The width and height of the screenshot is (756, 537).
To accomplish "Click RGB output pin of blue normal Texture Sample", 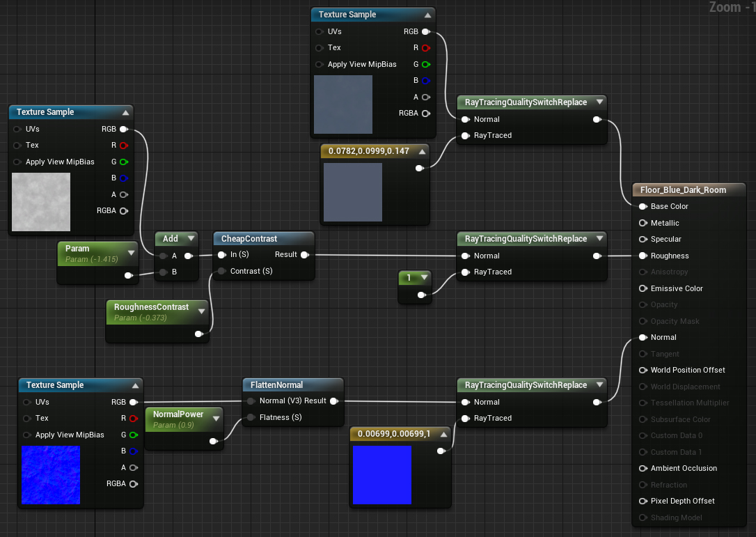I will pos(134,403).
